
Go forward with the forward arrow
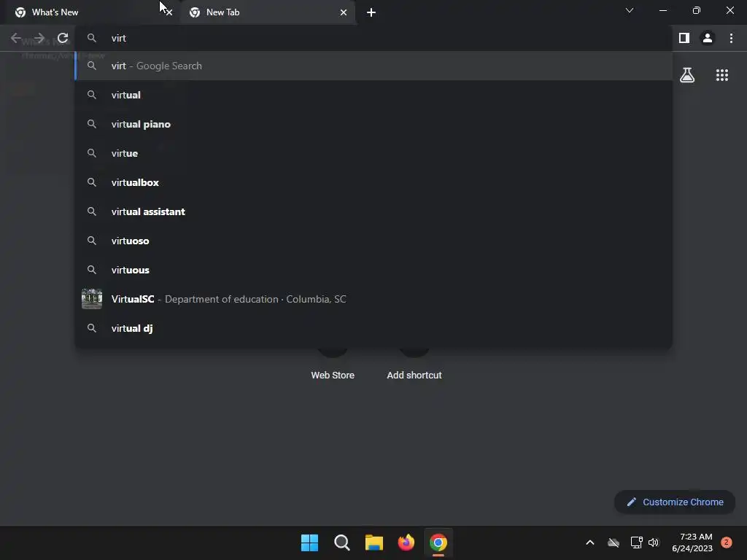(x=39, y=38)
